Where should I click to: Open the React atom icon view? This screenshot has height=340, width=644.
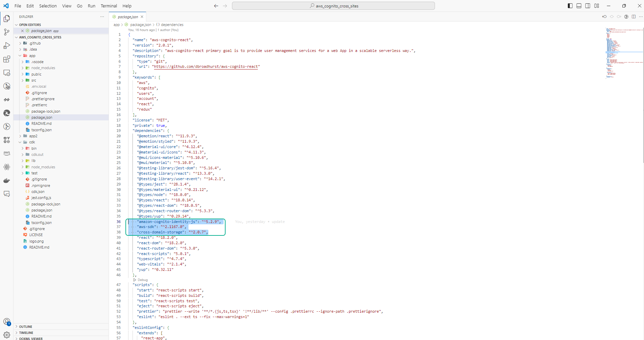click(7, 167)
